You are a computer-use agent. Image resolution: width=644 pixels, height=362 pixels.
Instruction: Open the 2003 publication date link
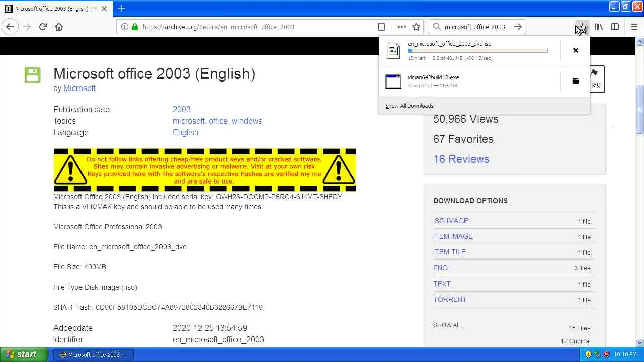[x=181, y=109]
